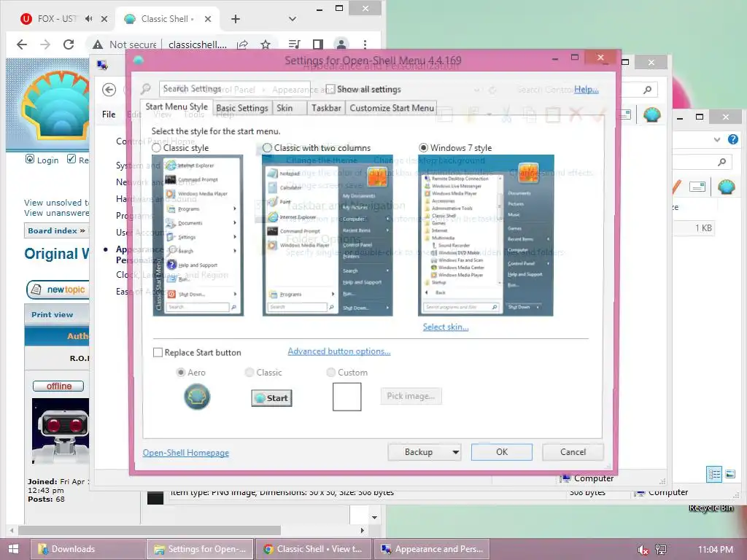This screenshot has height=560, width=747.
Task: Open a new Chrome tab
Action: point(236,19)
